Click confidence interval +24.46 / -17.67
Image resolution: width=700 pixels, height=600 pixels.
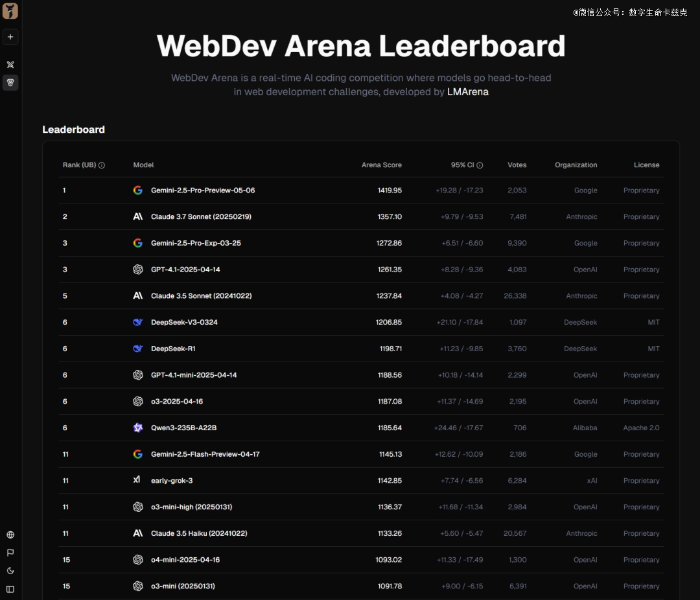(458, 428)
